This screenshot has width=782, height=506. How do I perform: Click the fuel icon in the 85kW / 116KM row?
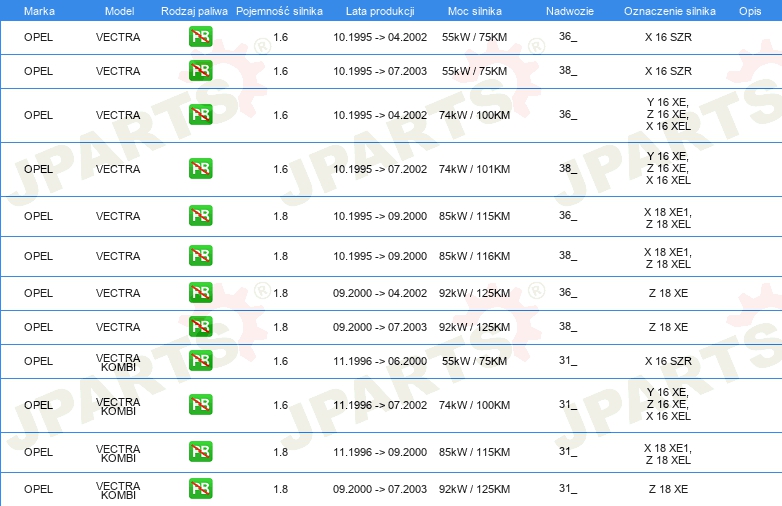tap(200, 255)
